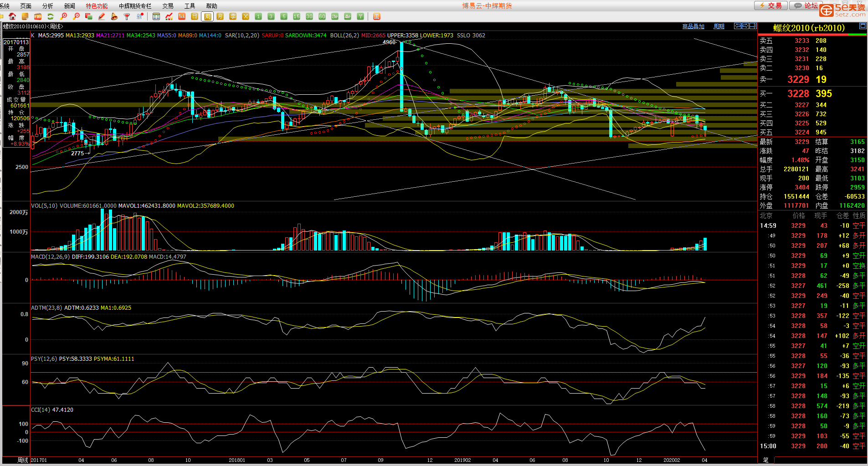868x466 pixels.
Task: Open the alert bell icon
Action: (x=114, y=16)
